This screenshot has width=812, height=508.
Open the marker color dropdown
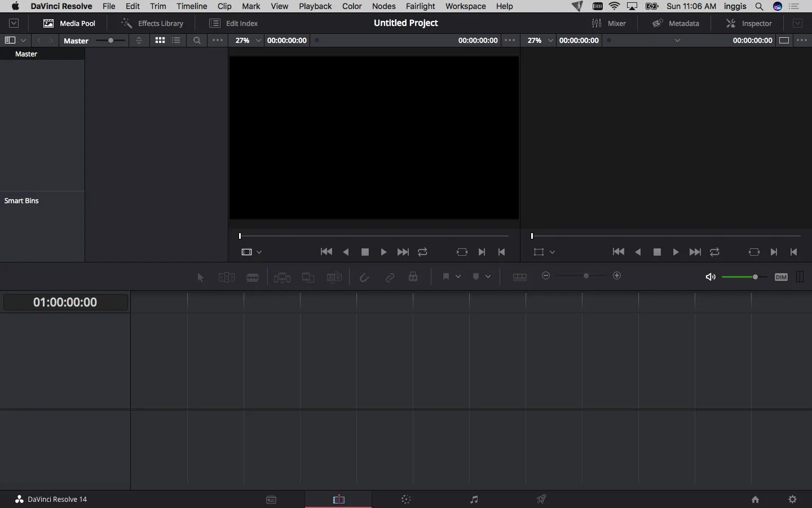pos(488,277)
